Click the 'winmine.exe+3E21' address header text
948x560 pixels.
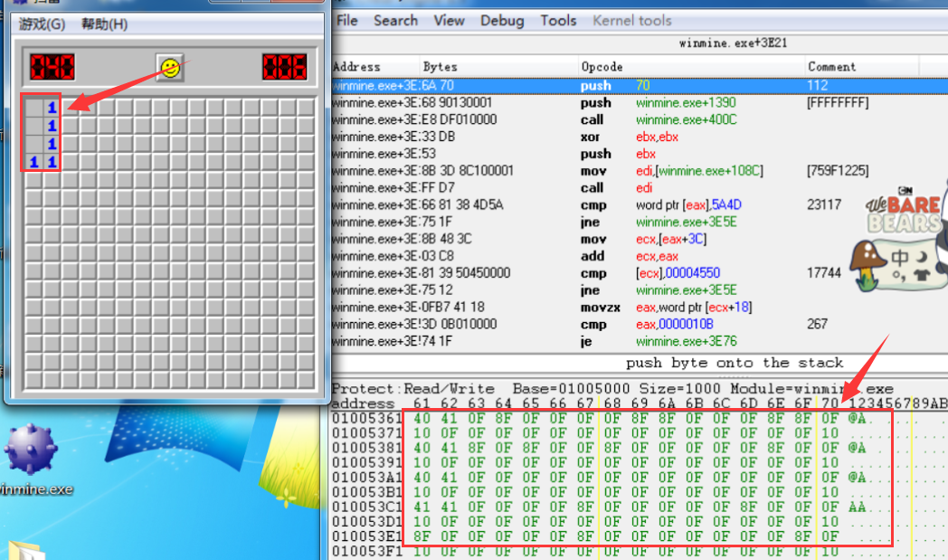pyautogui.click(x=733, y=43)
